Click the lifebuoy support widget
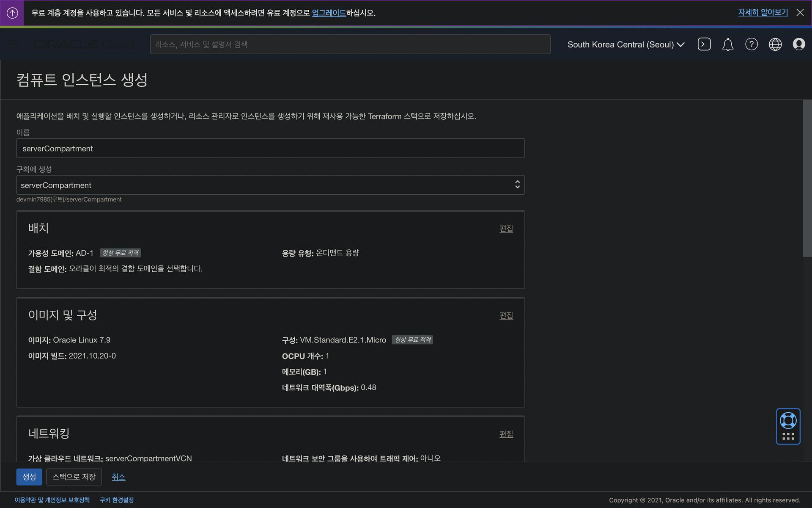Image resolution: width=812 pixels, height=508 pixels. (x=788, y=420)
